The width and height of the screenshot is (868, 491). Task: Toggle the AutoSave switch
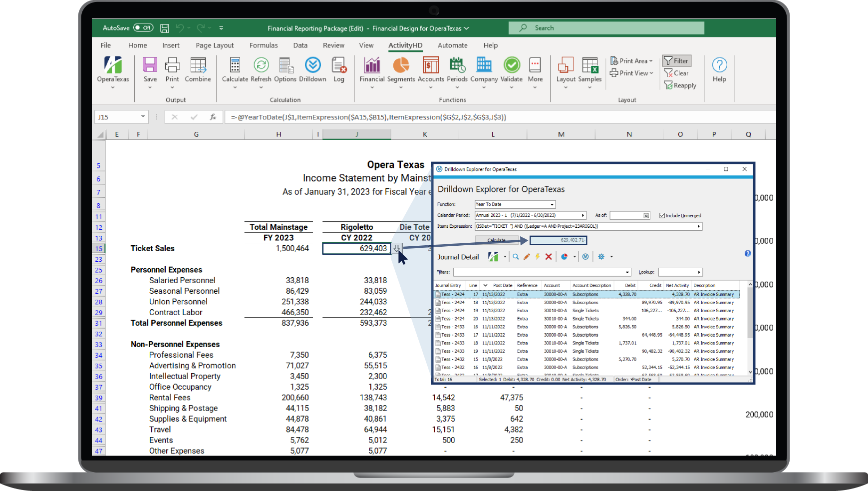click(x=143, y=28)
